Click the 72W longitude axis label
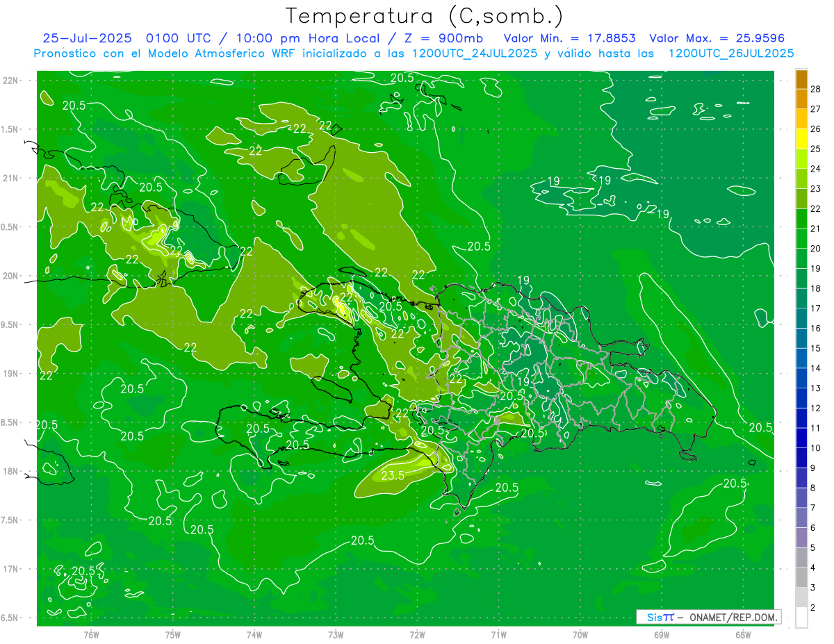Viewport: 834px width, 644px height. point(417,635)
